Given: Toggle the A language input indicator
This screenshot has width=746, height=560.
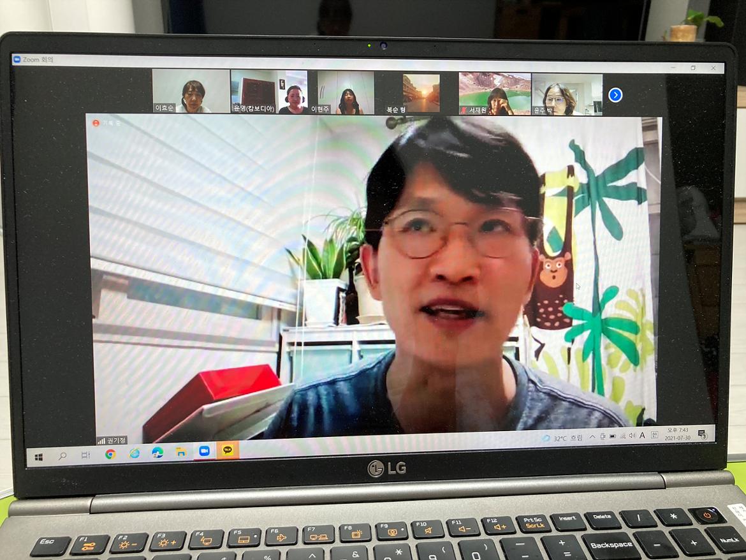Looking at the screenshot, I should (641, 436).
